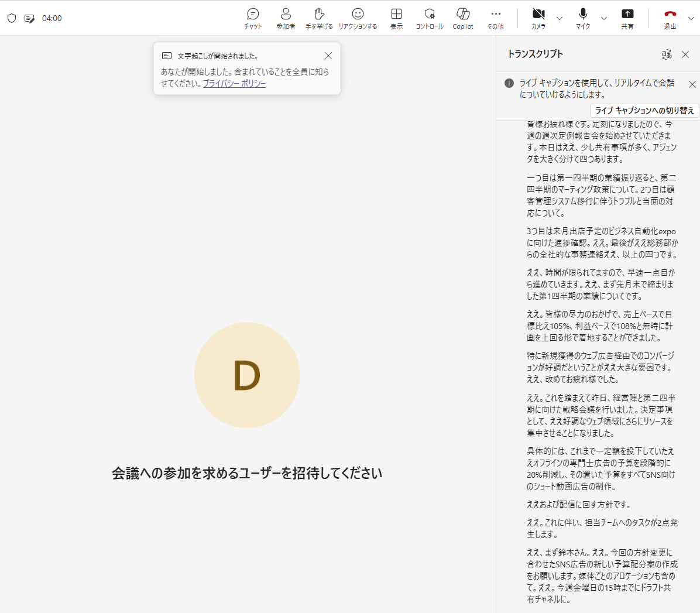
Task: Open transcript language settings icon
Action: click(x=667, y=54)
